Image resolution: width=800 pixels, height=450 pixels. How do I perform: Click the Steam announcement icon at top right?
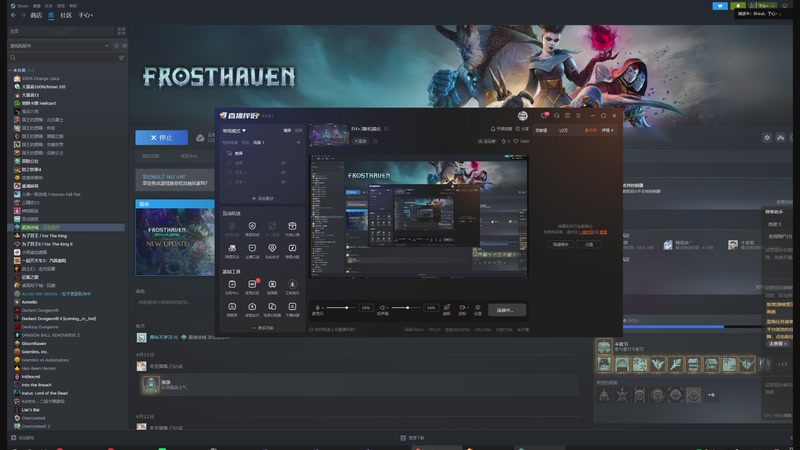(x=720, y=6)
